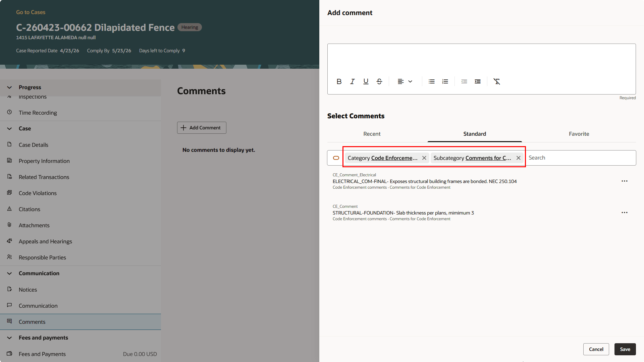Screen dimensions: 644x362
Task: Decrease indent in the comment editor
Action: 464,81
